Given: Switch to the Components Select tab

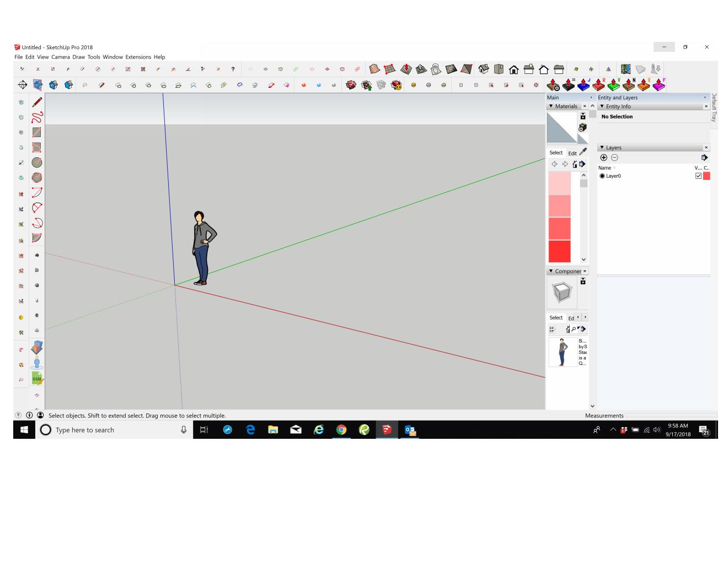Looking at the screenshot, I should pos(556,318).
